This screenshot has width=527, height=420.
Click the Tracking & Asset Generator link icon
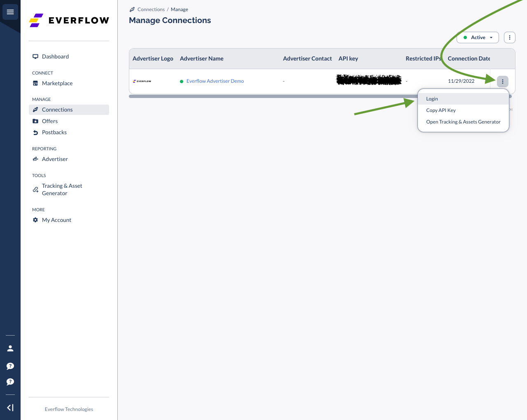pyautogui.click(x=35, y=190)
